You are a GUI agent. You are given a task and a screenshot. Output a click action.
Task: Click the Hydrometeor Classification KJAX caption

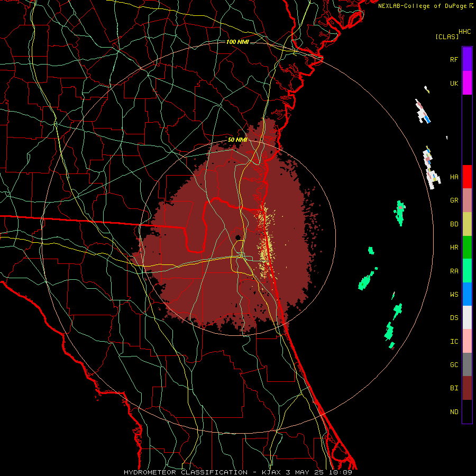tap(237, 472)
